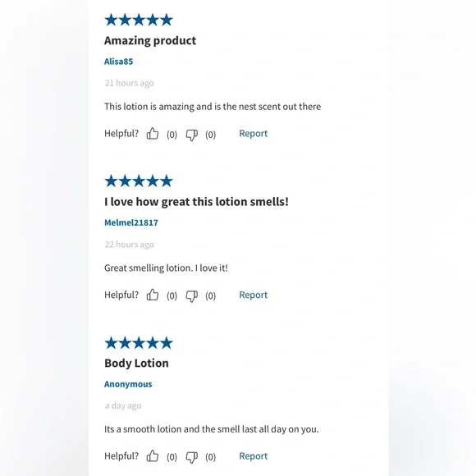Open the Melmel21817 reviewer profile

coord(131,222)
